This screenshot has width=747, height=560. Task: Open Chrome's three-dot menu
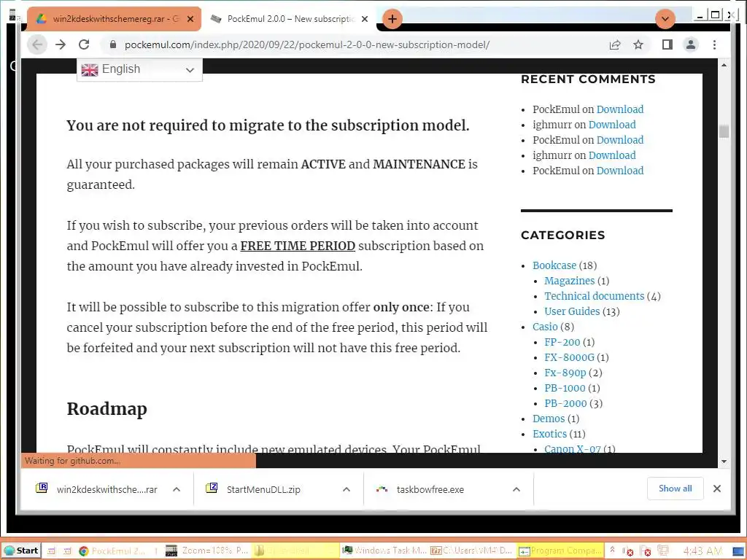pos(714,44)
